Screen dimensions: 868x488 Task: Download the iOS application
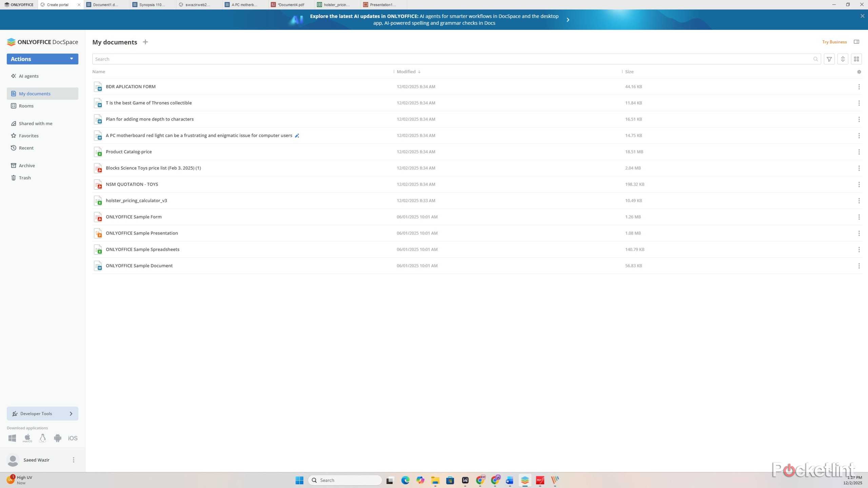73,438
